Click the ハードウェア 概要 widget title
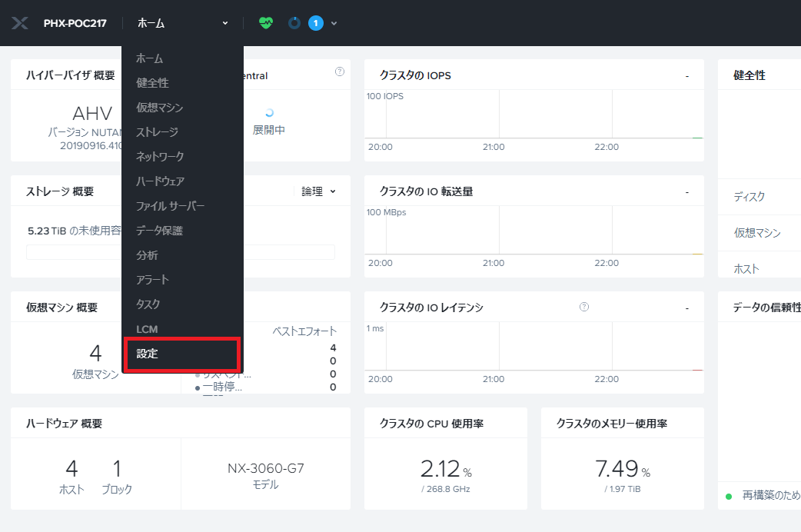Viewport: 801px width, 532px height. 65,424
